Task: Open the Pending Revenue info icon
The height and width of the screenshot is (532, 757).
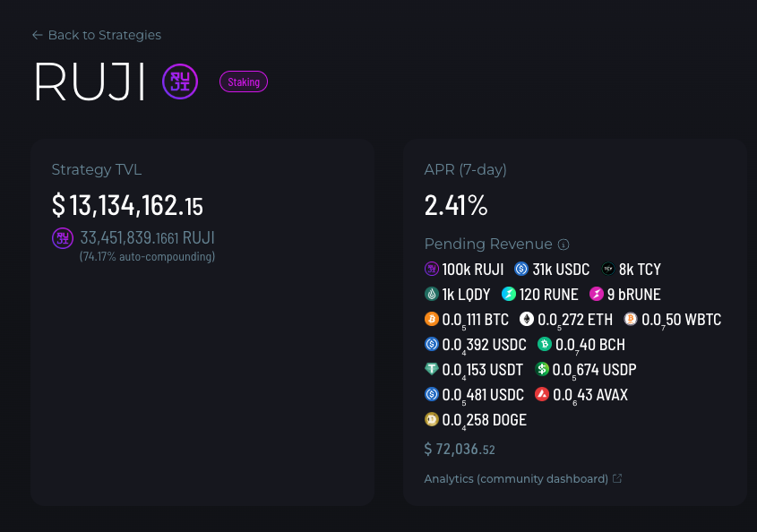Action: coord(563,245)
